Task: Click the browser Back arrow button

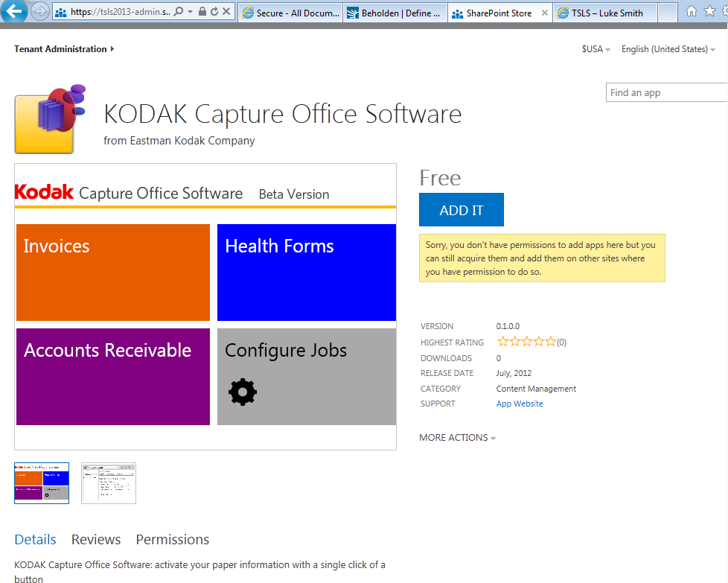Action: click(14, 11)
